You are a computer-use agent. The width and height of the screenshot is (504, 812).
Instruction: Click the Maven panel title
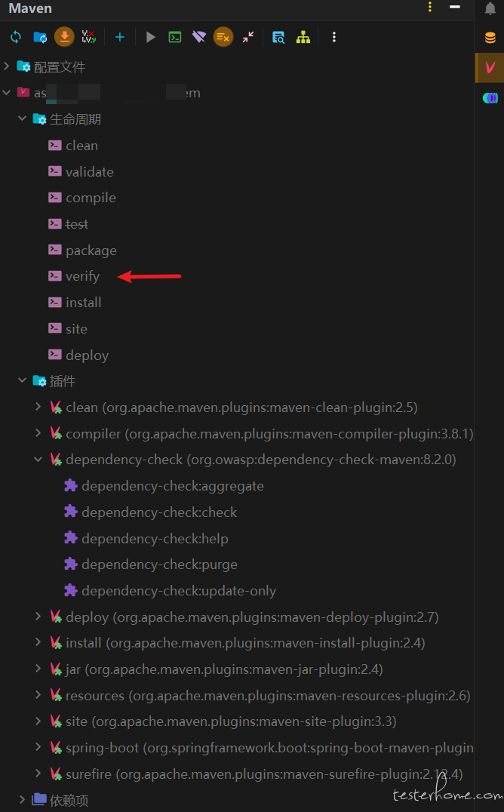[x=30, y=8]
